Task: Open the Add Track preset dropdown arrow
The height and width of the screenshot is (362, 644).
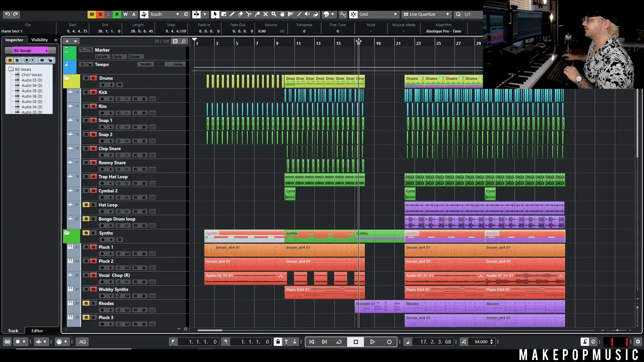Action: (76, 41)
